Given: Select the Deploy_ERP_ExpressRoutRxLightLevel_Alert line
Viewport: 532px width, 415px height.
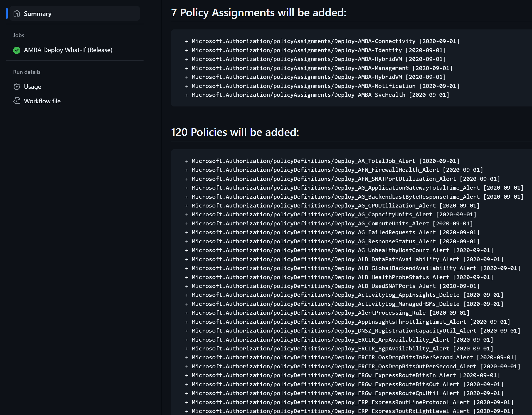Looking at the screenshot, I should (349, 411).
